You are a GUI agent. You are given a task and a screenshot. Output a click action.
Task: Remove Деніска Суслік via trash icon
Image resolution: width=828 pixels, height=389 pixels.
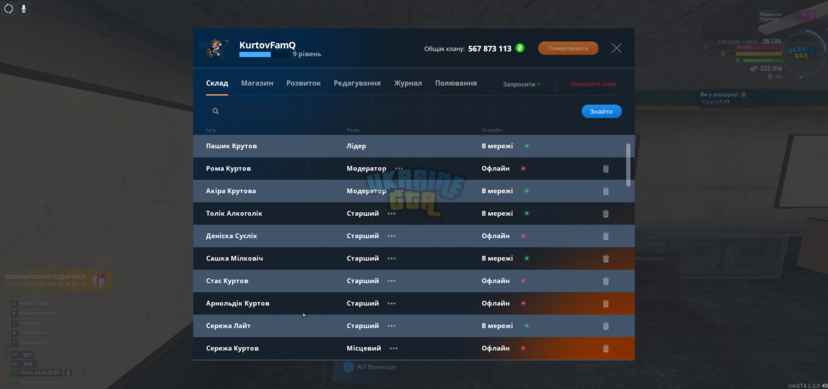tap(606, 236)
